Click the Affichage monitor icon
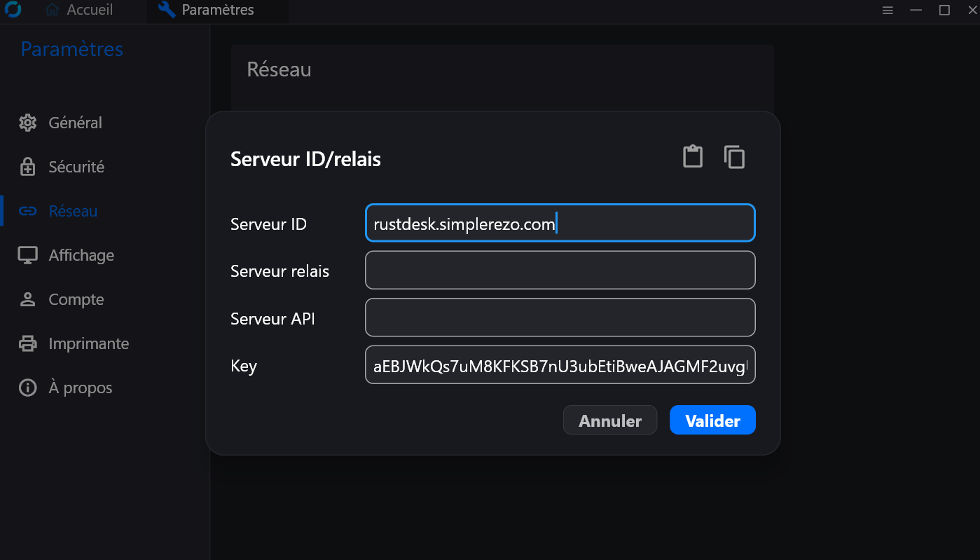The image size is (980, 560). pyautogui.click(x=27, y=255)
